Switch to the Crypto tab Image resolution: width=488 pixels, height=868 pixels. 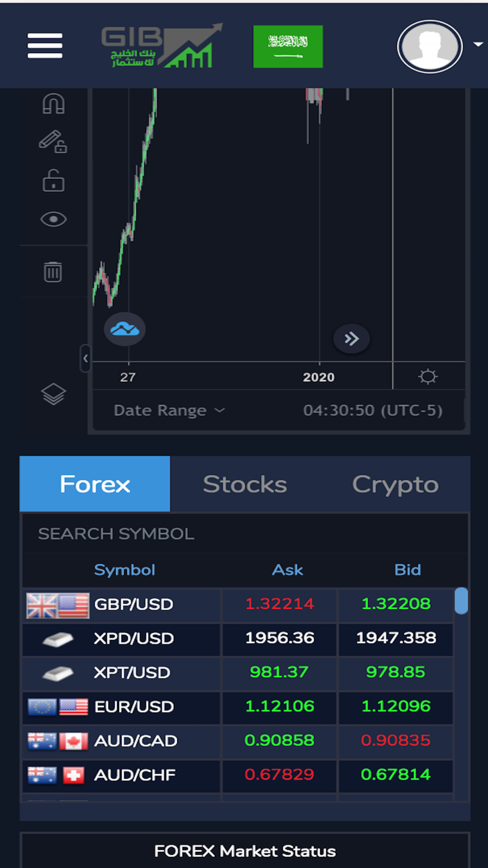(x=395, y=484)
